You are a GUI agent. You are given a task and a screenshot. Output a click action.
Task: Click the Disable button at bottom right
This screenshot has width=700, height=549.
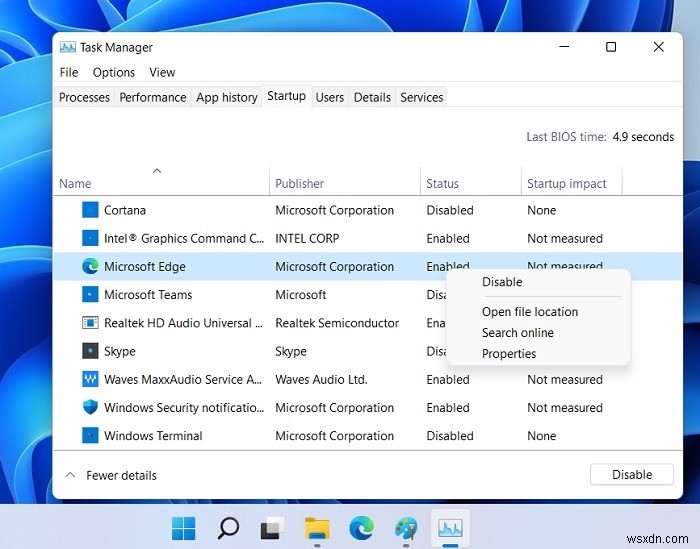coord(632,474)
